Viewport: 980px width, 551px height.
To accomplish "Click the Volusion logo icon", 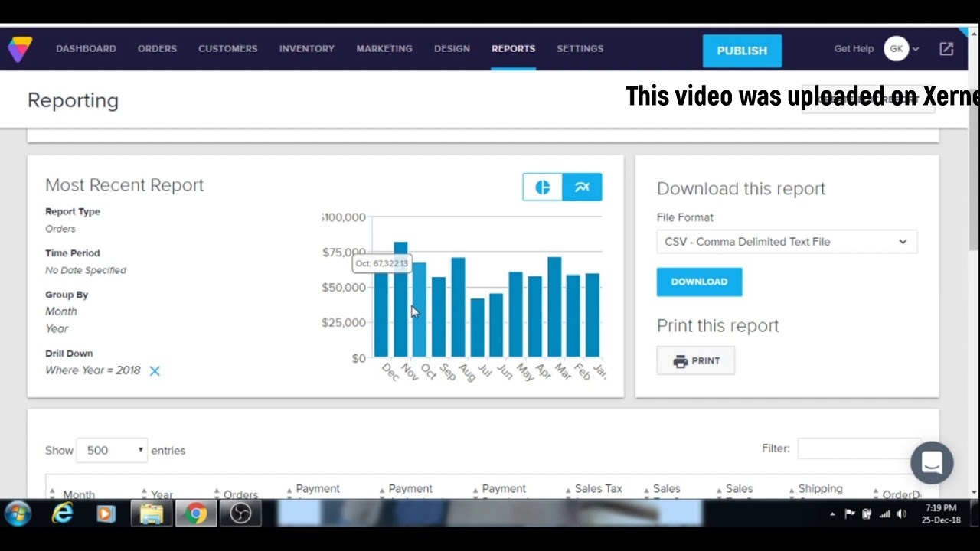I will coord(20,49).
